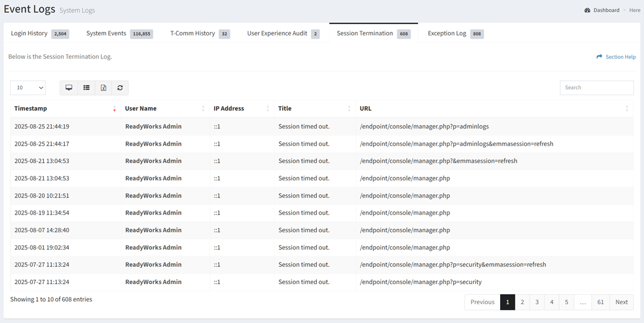
Task: Click the Dashboard gauge icon in breadcrumb
Action: click(x=587, y=10)
